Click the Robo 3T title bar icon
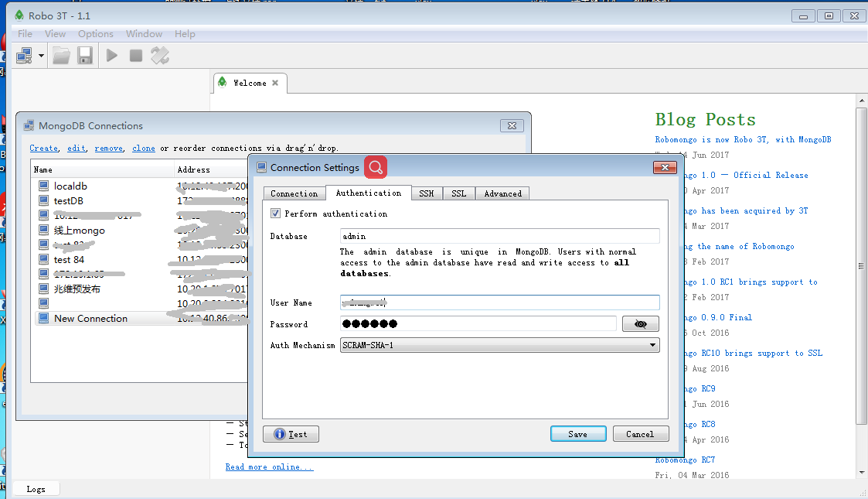Viewport: 868px width, 499px height. (x=19, y=15)
